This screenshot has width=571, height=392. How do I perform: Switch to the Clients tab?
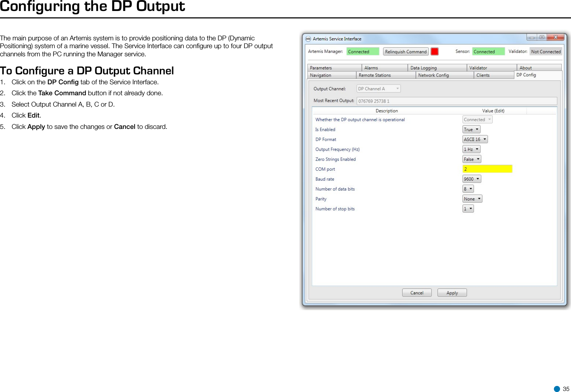coord(494,75)
